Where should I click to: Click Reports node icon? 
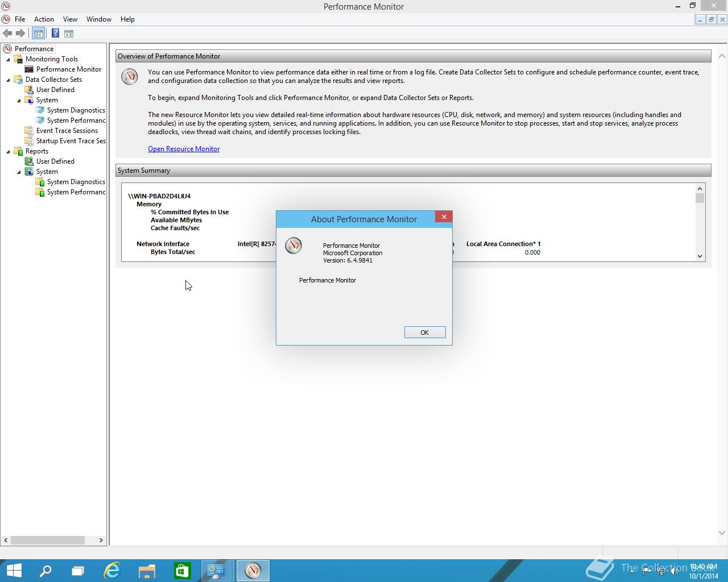tap(18, 151)
